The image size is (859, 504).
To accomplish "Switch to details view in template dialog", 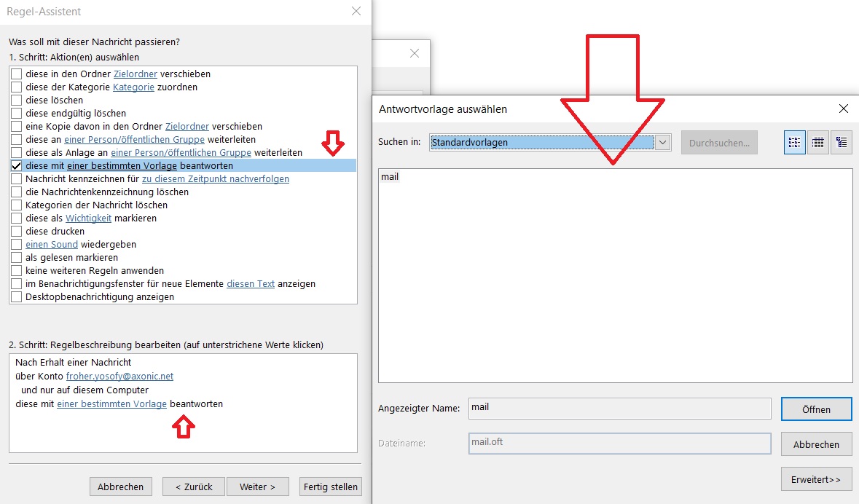I will (x=842, y=143).
